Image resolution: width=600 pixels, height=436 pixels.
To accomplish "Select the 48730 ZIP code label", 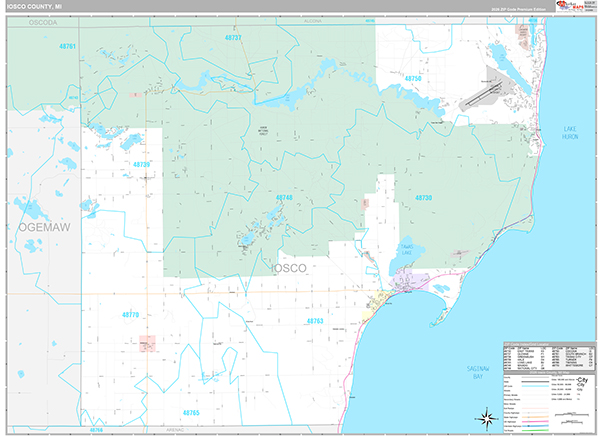I will [422, 198].
